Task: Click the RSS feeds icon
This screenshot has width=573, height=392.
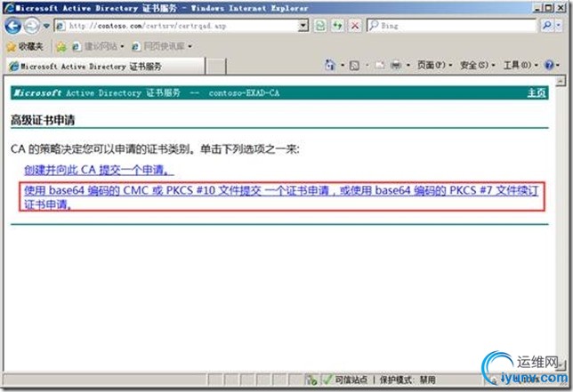Action: click(354, 66)
